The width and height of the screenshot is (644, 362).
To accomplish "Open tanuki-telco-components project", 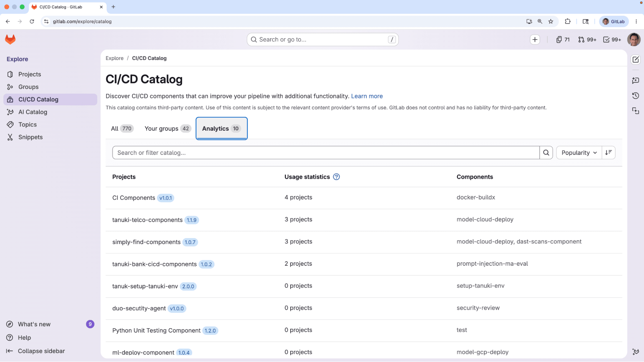I will pos(148,220).
